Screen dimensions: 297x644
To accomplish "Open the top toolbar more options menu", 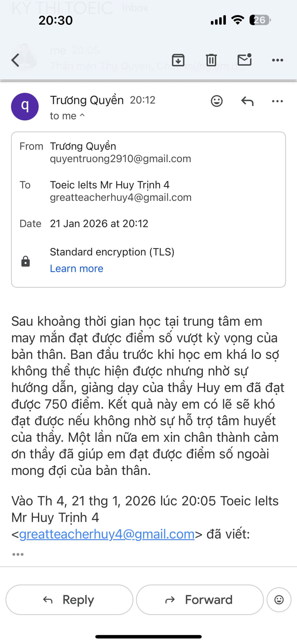I will tap(277, 60).
